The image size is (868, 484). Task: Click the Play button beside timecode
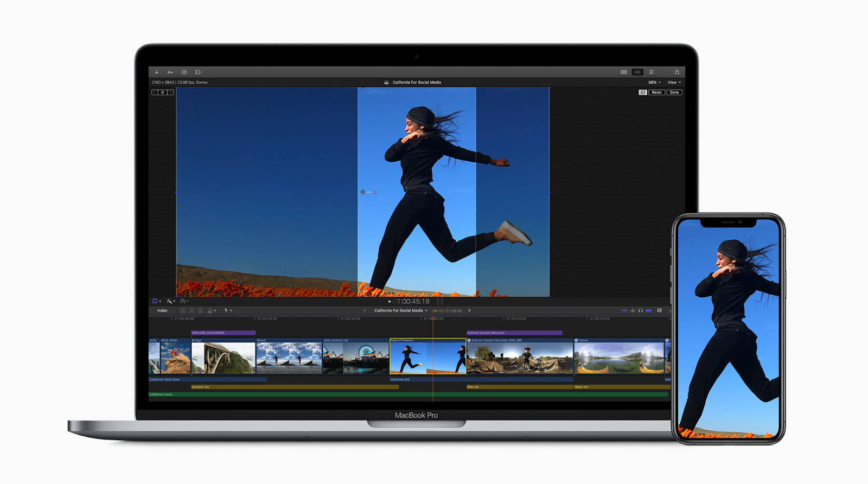tap(390, 302)
